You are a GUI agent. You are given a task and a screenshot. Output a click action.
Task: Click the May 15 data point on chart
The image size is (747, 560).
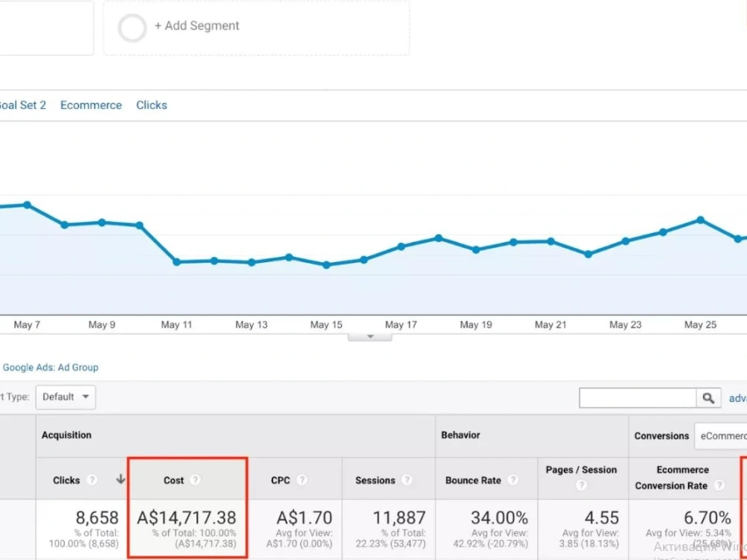click(x=326, y=265)
